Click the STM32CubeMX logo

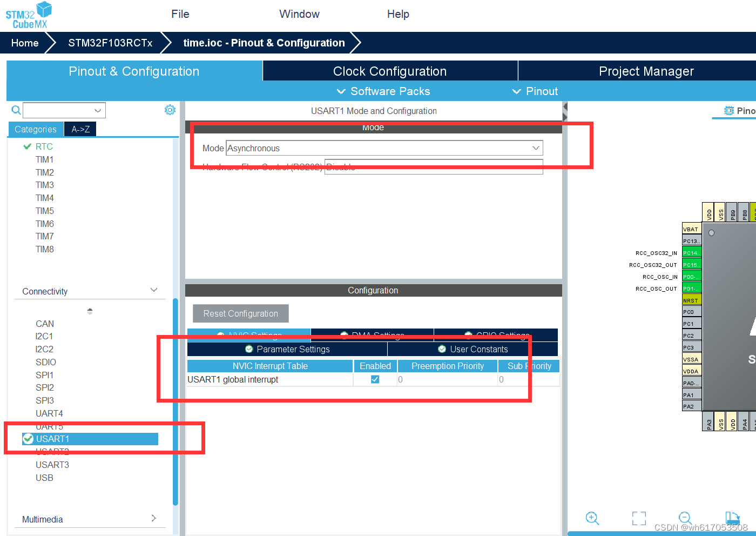tap(29, 15)
